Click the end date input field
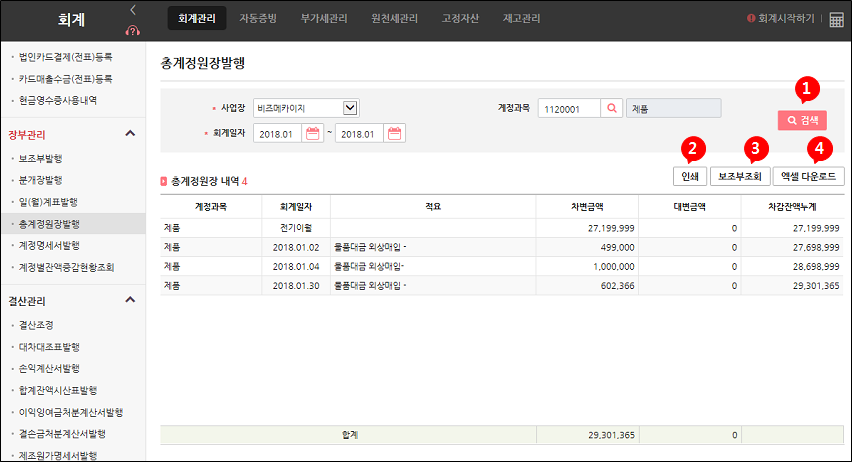 (359, 133)
